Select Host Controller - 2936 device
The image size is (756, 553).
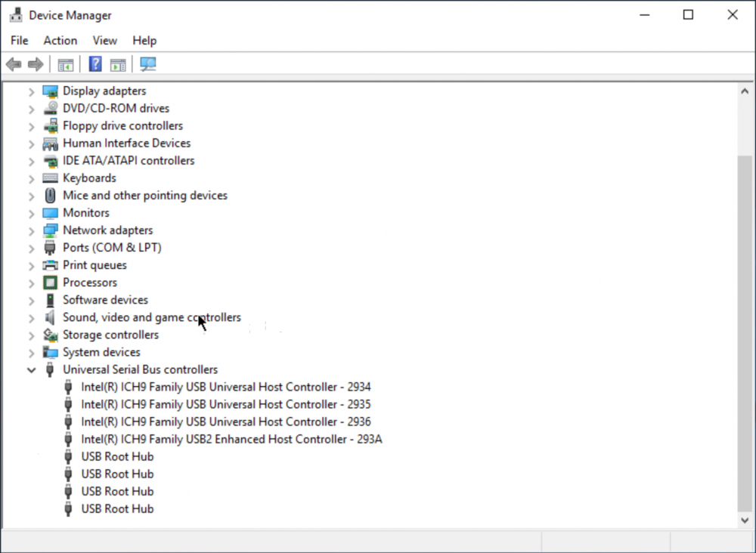coord(226,422)
